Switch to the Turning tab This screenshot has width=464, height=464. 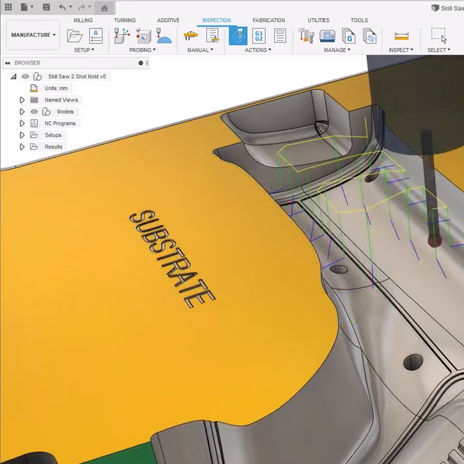coord(125,20)
